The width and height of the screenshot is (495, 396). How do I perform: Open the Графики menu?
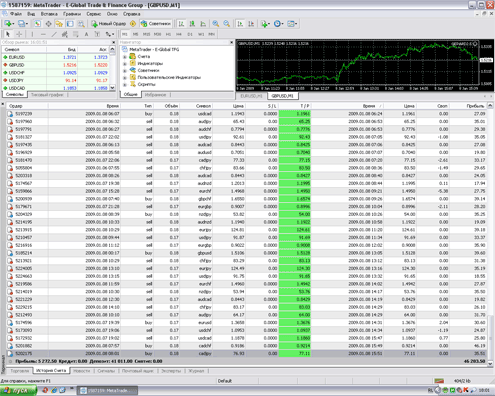click(x=72, y=14)
